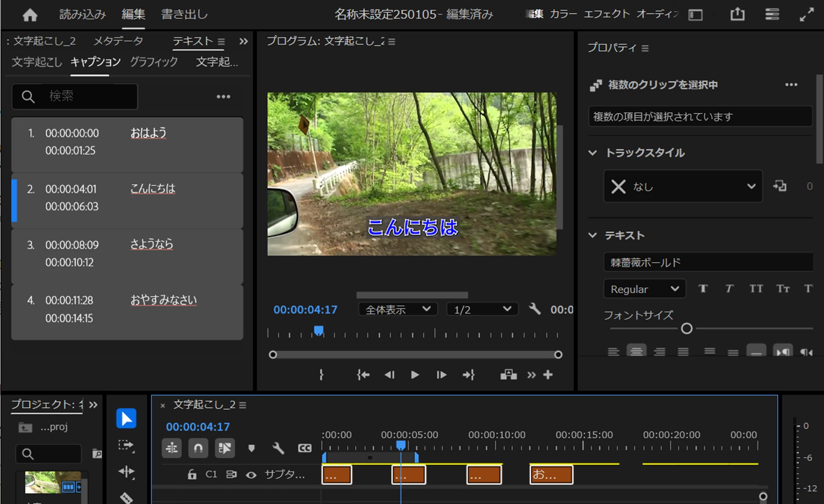Add a marker in the timeline
This screenshot has height=504, width=824.
(x=251, y=448)
